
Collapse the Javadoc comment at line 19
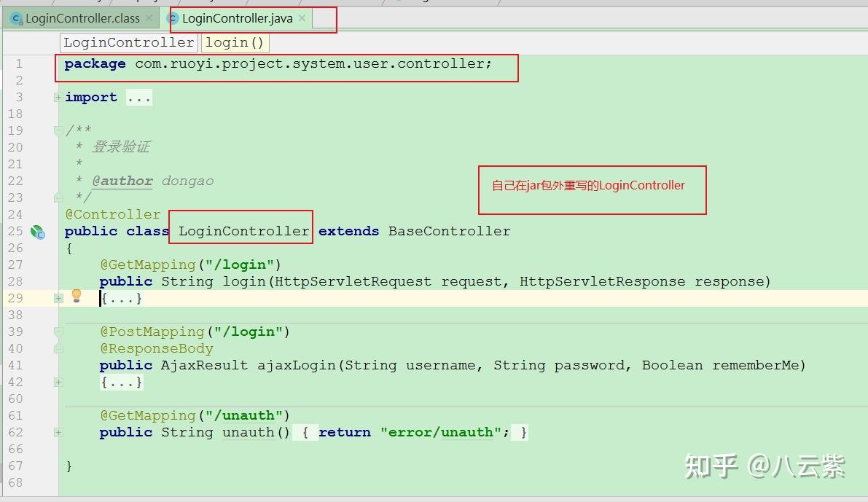pos(58,130)
